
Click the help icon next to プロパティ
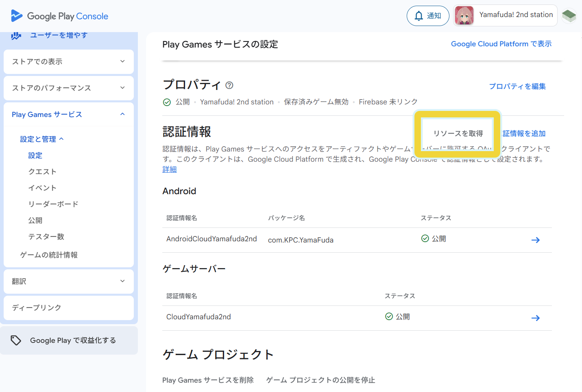[x=229, y=85]
